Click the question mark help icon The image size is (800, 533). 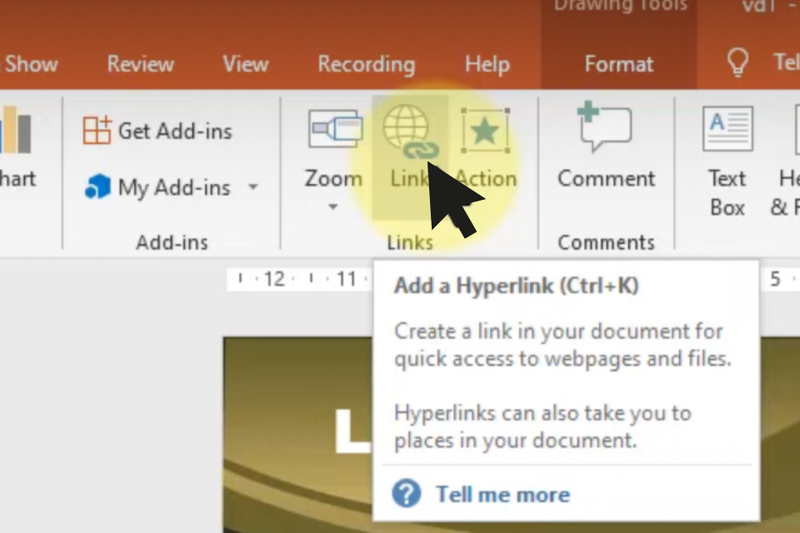[407, 494]
